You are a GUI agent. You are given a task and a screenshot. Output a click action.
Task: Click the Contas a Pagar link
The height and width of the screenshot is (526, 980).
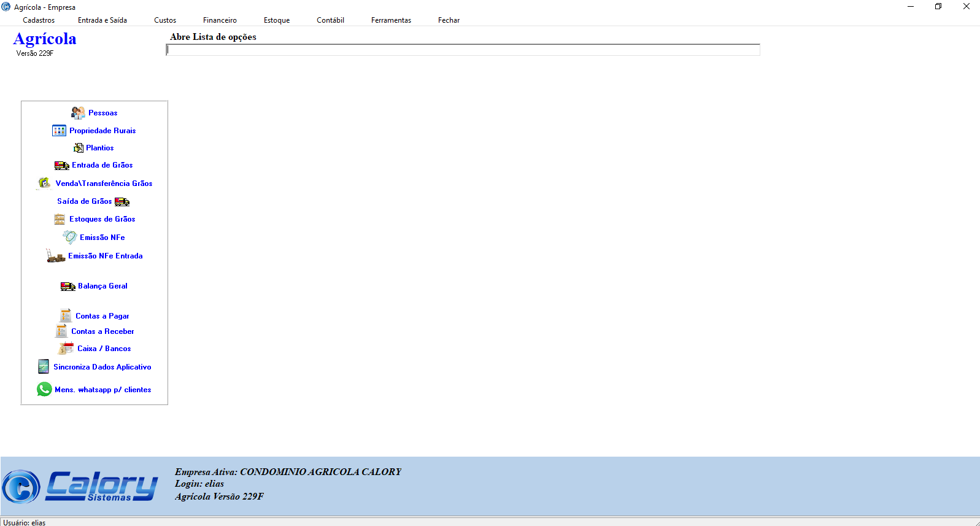(102, 316)
